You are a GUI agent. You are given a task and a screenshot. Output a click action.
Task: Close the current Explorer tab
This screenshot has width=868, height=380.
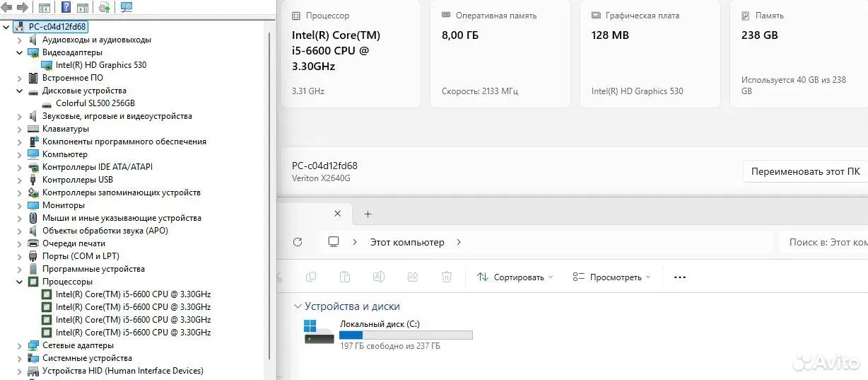click(x=337, y=213)
